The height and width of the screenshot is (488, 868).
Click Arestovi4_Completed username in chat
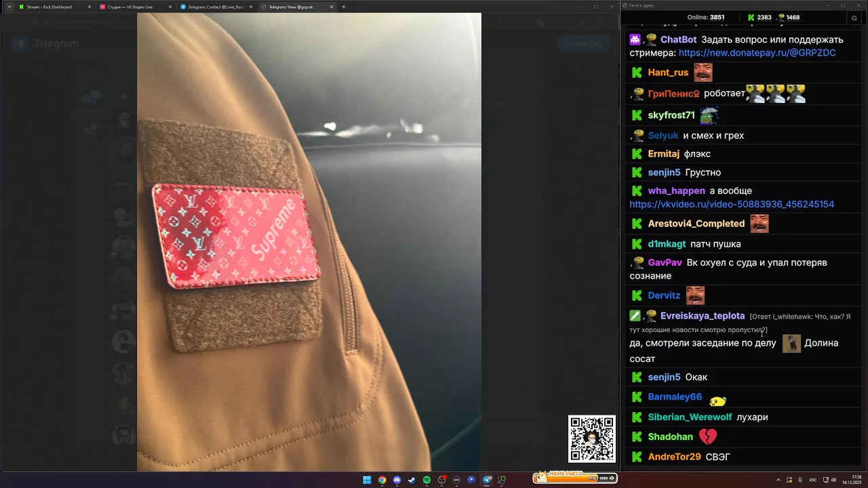coord(696,224)
